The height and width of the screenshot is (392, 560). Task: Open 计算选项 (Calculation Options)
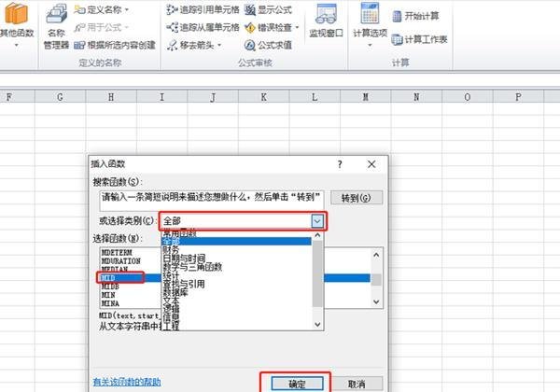click(x=370, y=24)
